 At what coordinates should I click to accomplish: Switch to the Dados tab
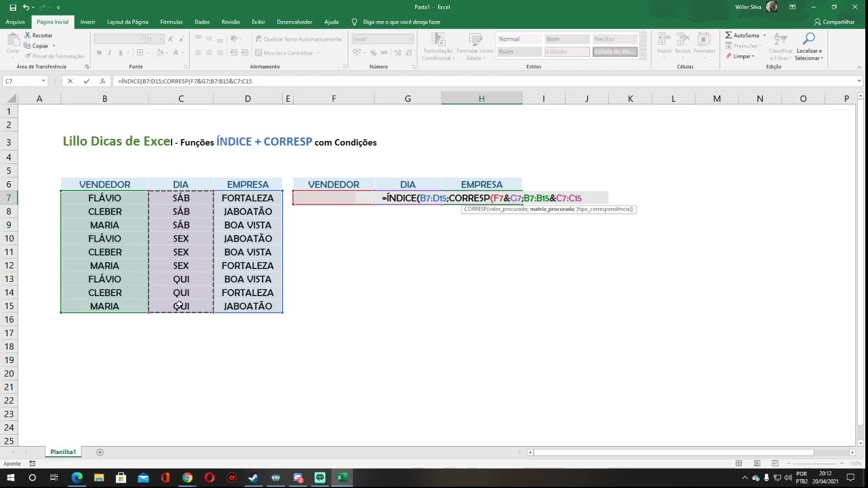click(x=202, y=22)
